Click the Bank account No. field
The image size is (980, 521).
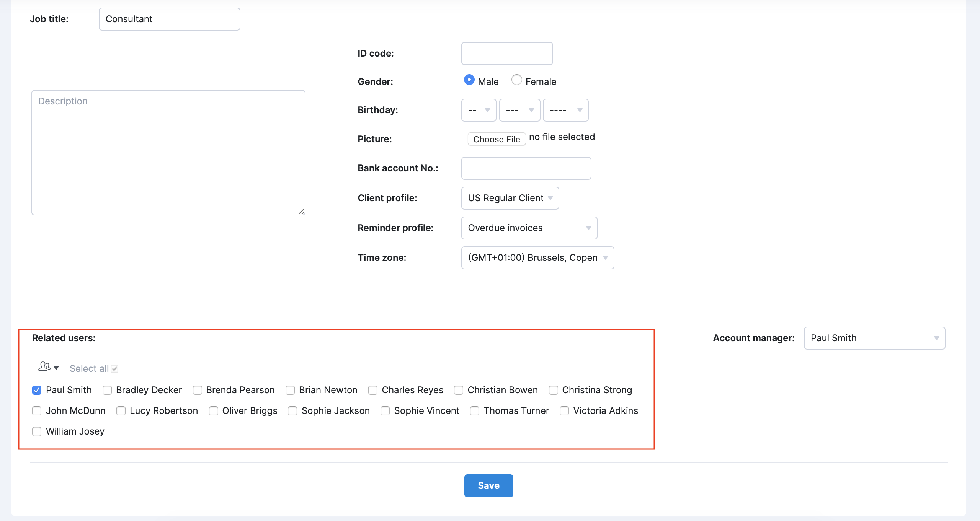526,168
